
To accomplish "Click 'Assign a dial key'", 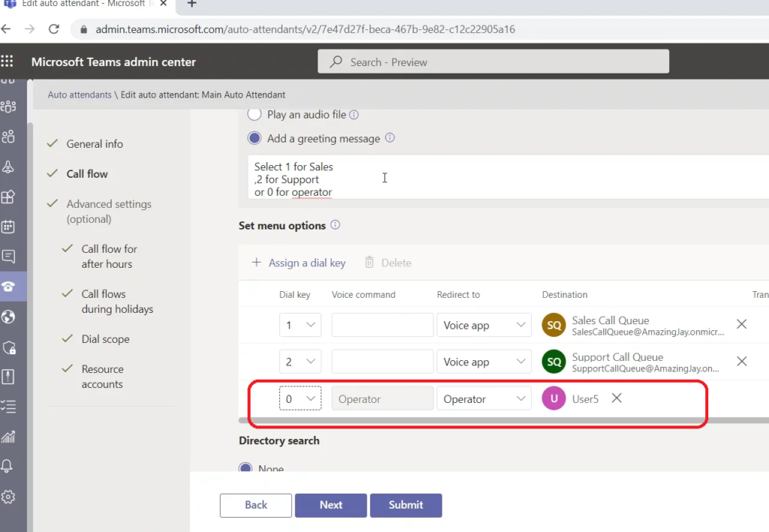I will (299, 263).
